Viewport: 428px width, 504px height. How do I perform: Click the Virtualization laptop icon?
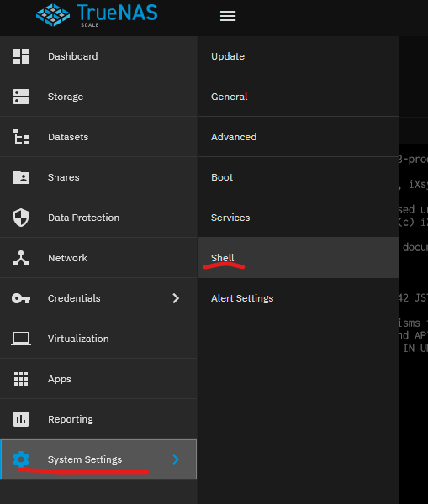(x=21, y=339)
